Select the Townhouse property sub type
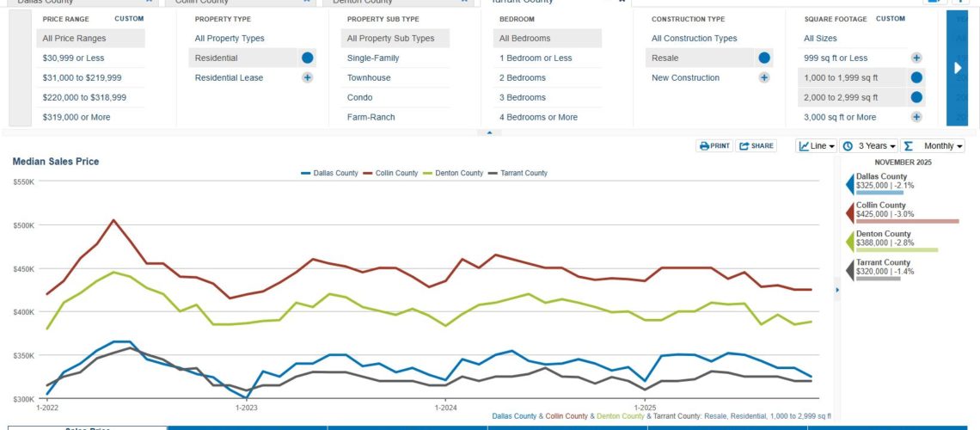Screen dimensions: 980x430 tap(369, 77)
